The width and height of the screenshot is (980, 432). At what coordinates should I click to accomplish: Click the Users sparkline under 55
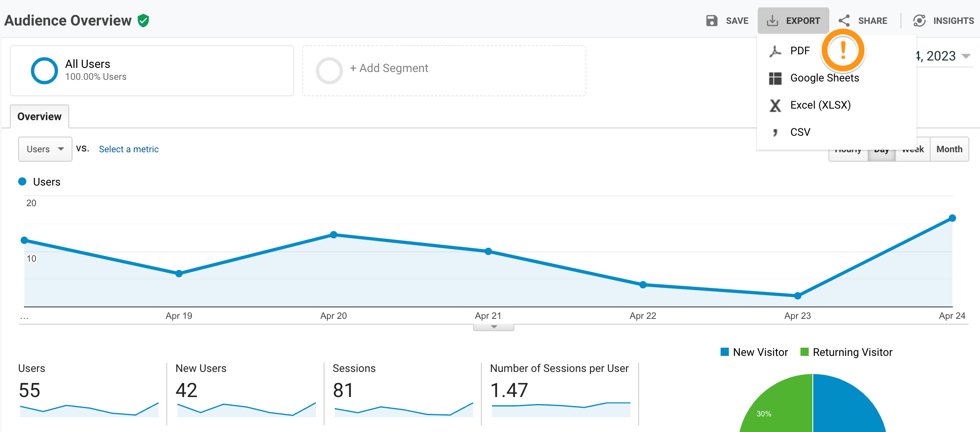(89, 410)
